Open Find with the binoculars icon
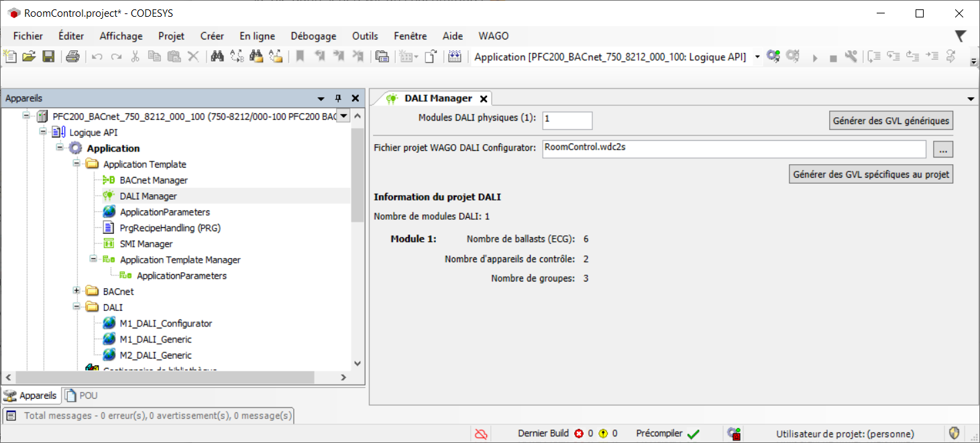The height and width of the screenshot is (443, 980). (x=217, y=57)
